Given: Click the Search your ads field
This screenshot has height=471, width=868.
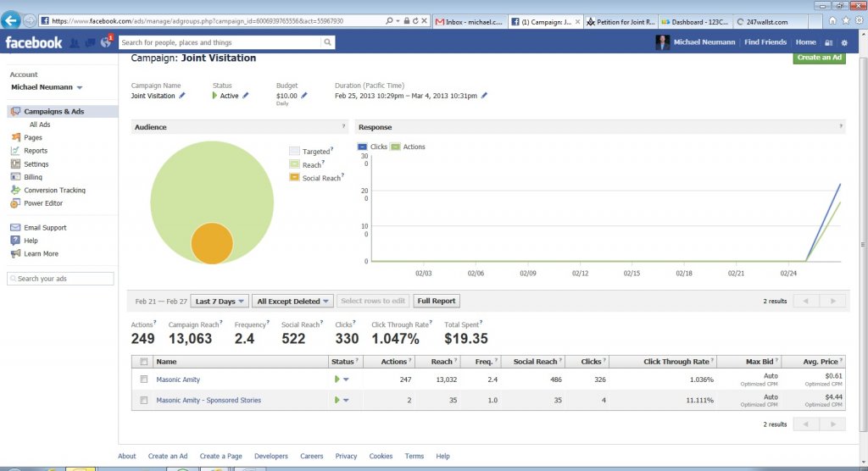Looking at the screenshot, I should [60, 279].
